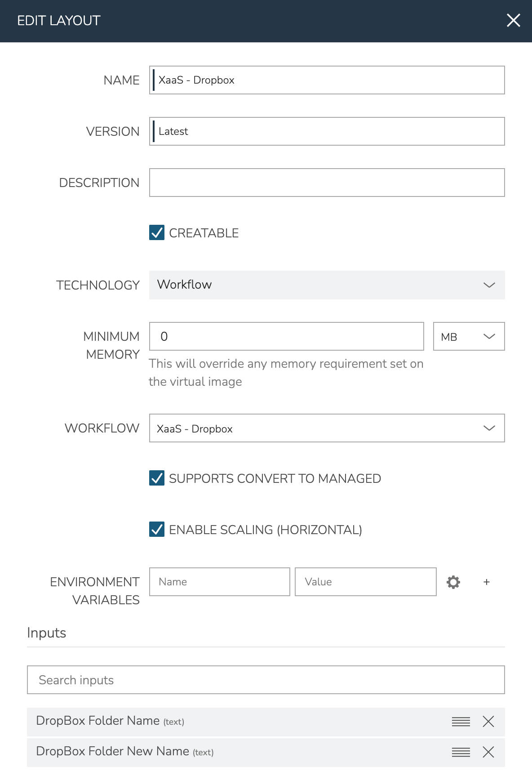Open the Technology dropdown
The height and width of the screenshot is (776, 532).
(327, 285)
